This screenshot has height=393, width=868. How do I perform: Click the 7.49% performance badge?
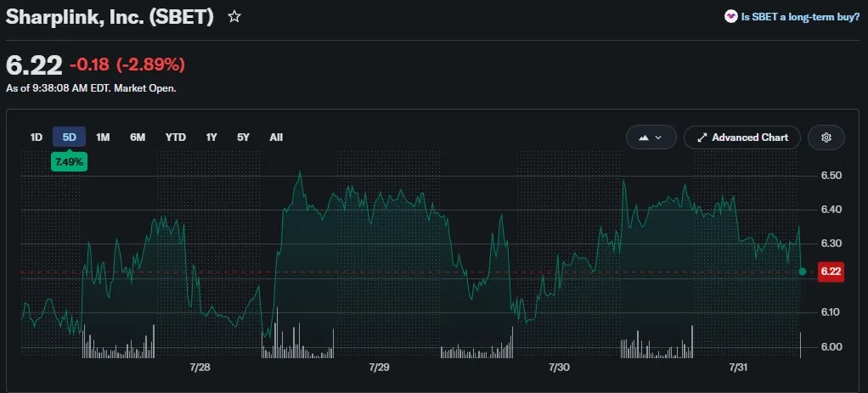tap(69, 162)
